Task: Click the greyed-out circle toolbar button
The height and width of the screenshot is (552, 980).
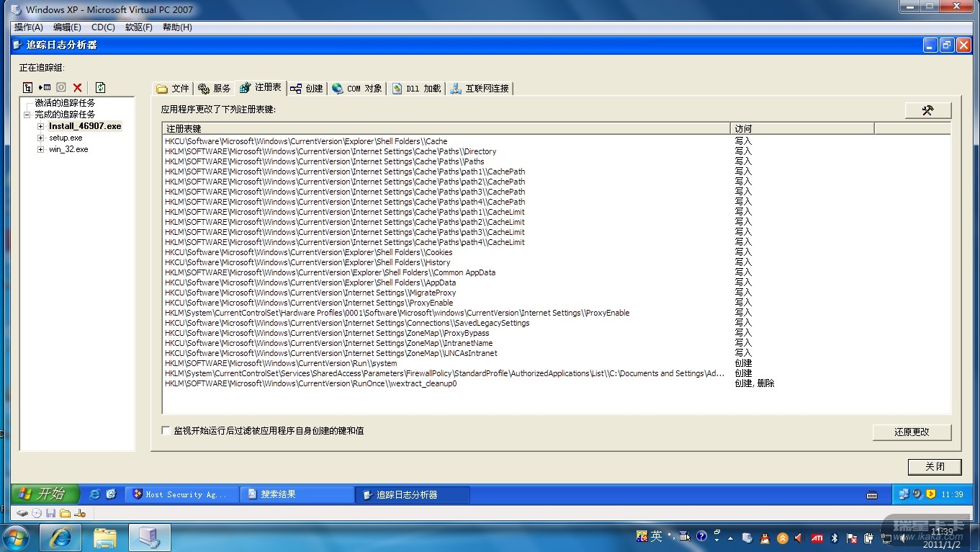Action: (61, 87)
